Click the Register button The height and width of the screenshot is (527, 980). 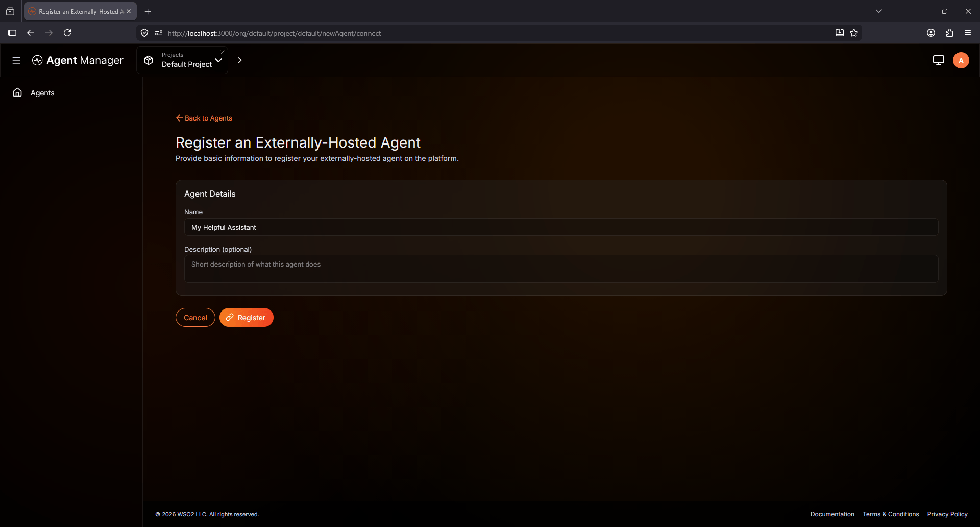pyautogui.click(x=247, y=318)
